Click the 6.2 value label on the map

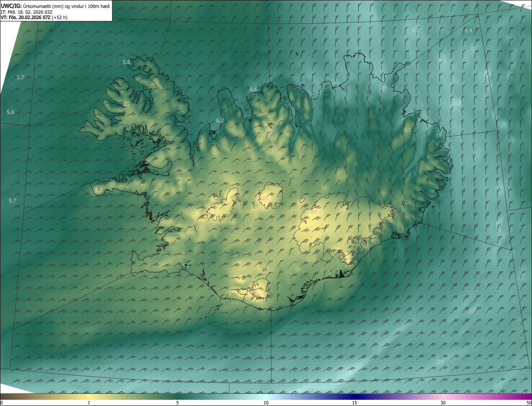220,121
